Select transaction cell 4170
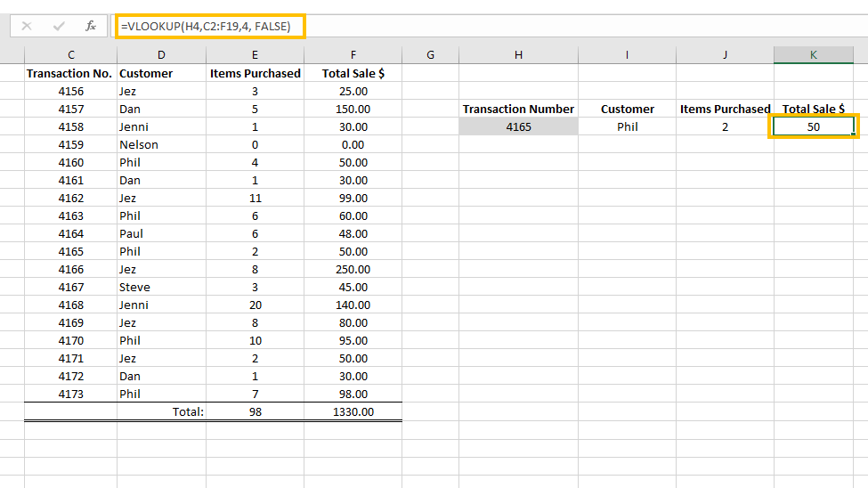The width and height of the screenshot is (868, 488). (x=71, y=340)
